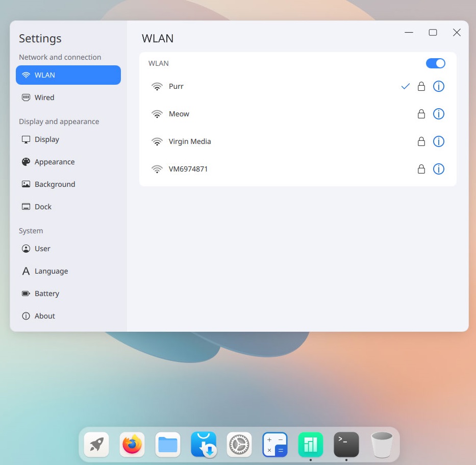Open the Trash in the dock
The height and width of the screenshot is (465, 476).
pyautogui.click(x=382, y=445)
